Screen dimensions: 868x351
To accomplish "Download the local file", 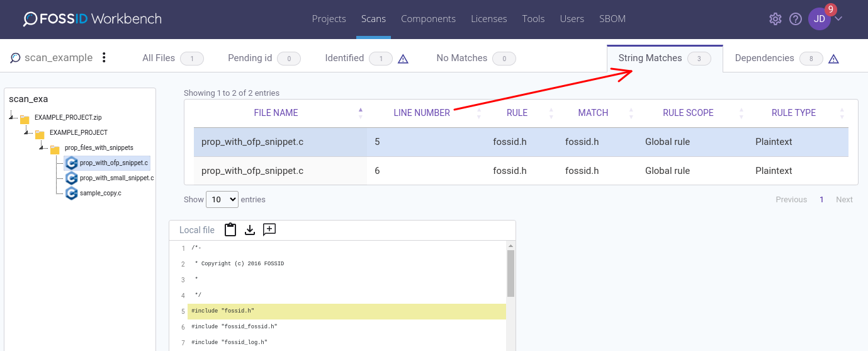I will click(x=250, y=230).
